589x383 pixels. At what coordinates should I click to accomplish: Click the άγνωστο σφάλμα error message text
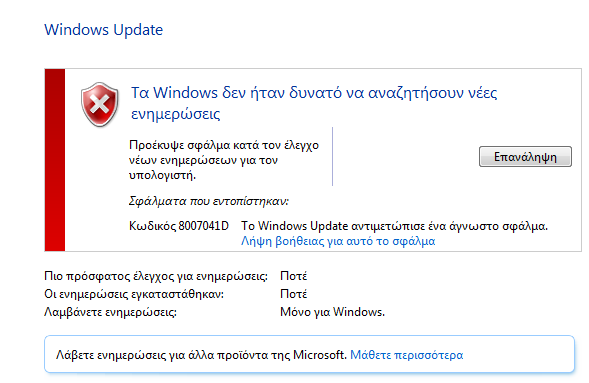click(394, 226)
